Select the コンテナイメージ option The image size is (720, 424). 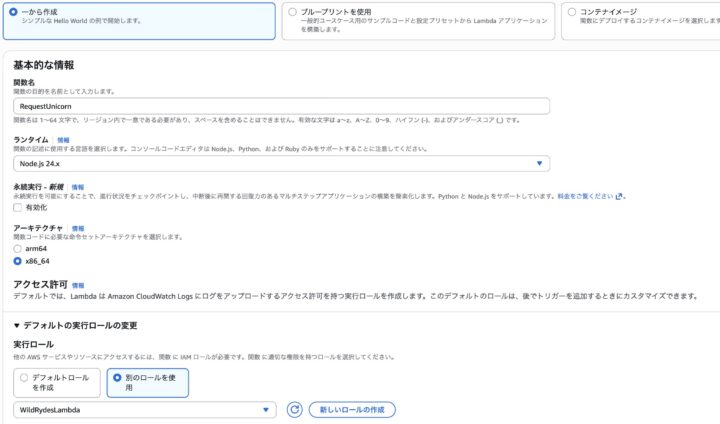pos(570,12)
